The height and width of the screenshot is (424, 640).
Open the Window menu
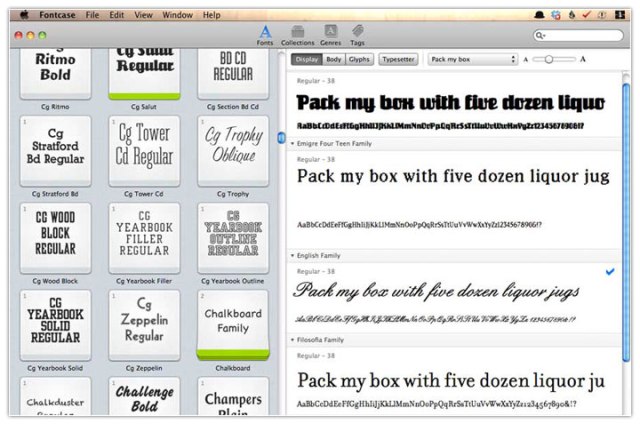[x=178, y=15]
